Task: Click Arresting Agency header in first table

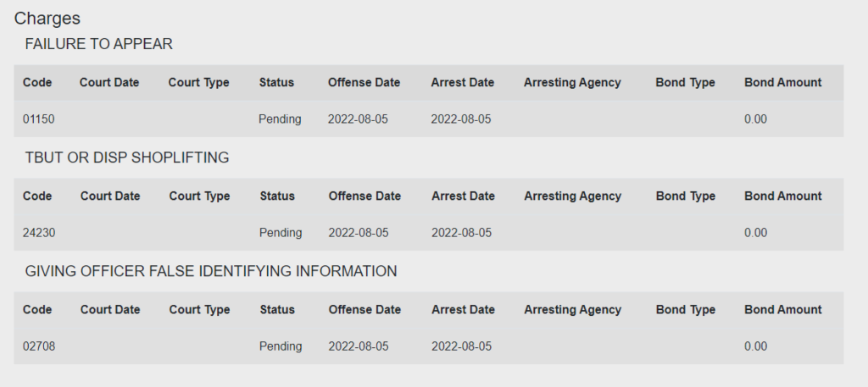Action: coord(572,82)
